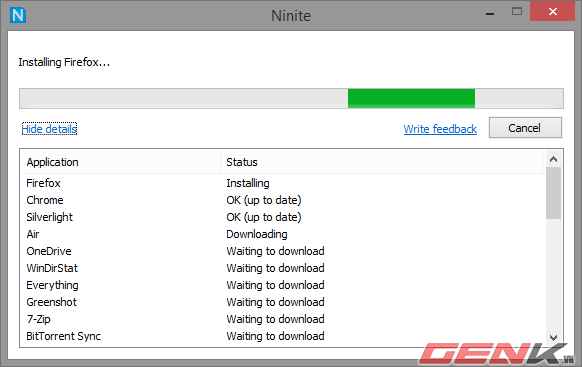The image size is (582, 367).
Task: Select the Air row
Action: [x=282, y=234]
